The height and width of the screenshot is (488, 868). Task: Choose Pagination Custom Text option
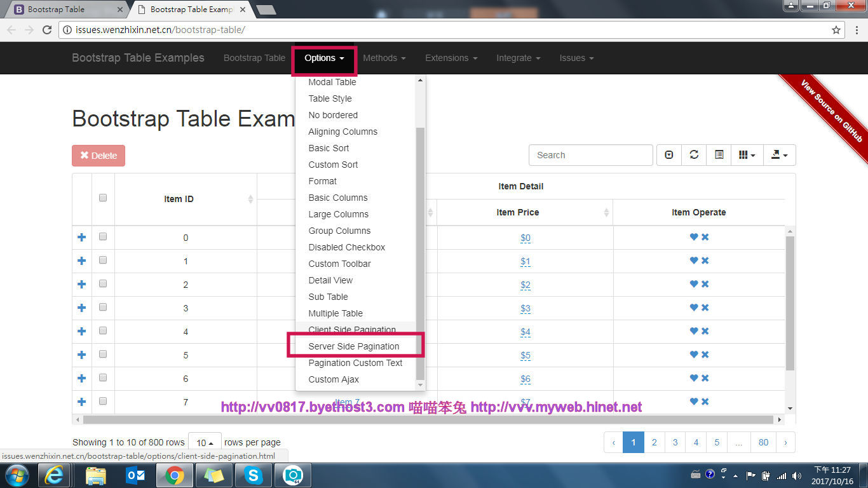[x=355, y=363]
